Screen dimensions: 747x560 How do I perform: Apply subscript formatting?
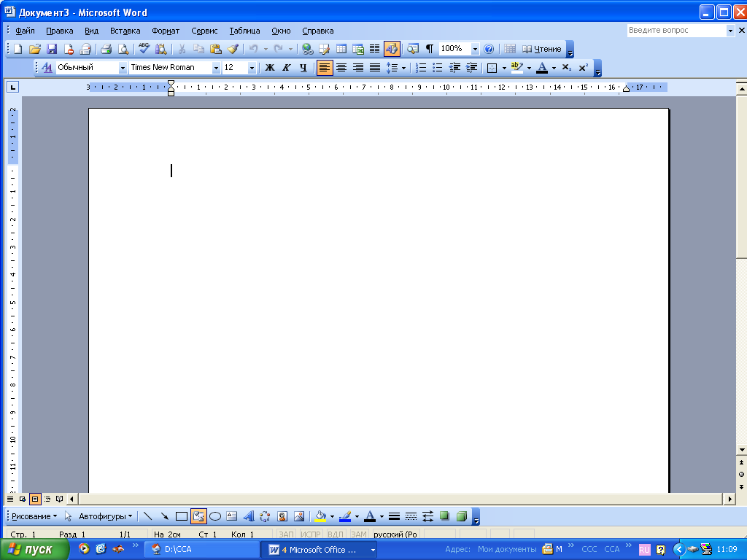[x=566, y=68]
